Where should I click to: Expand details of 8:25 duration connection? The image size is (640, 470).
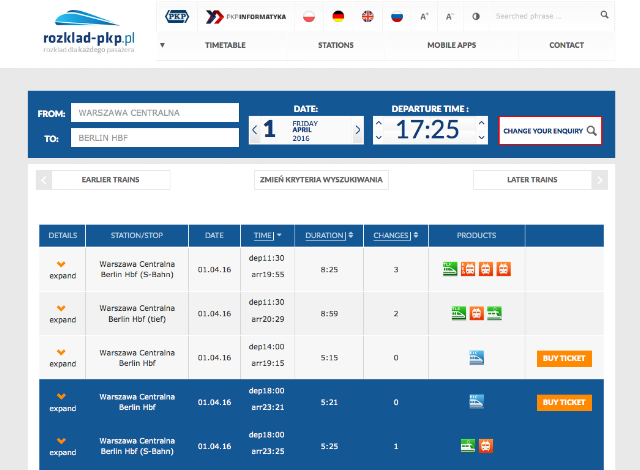point(62,270)
